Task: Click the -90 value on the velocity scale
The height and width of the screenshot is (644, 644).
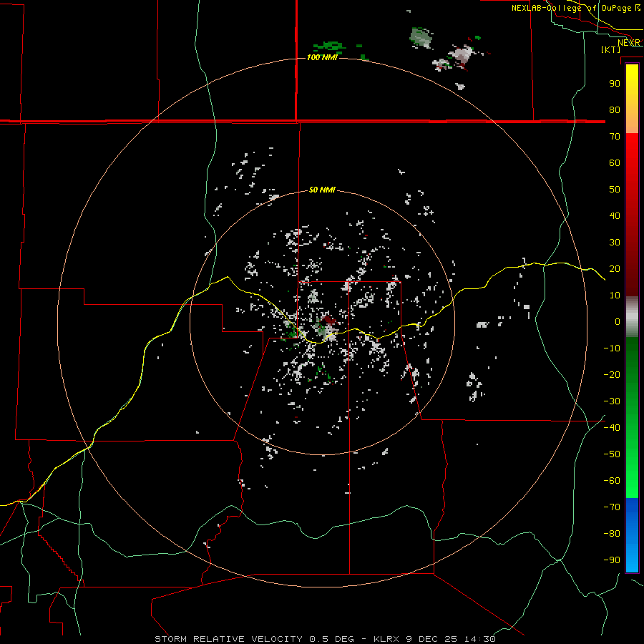Action: coord(612,560)
